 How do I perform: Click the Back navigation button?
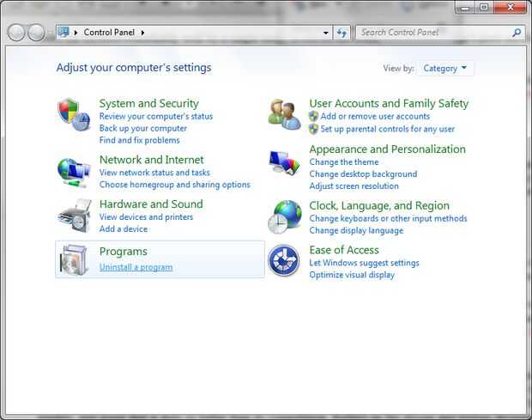click(16, 33)
